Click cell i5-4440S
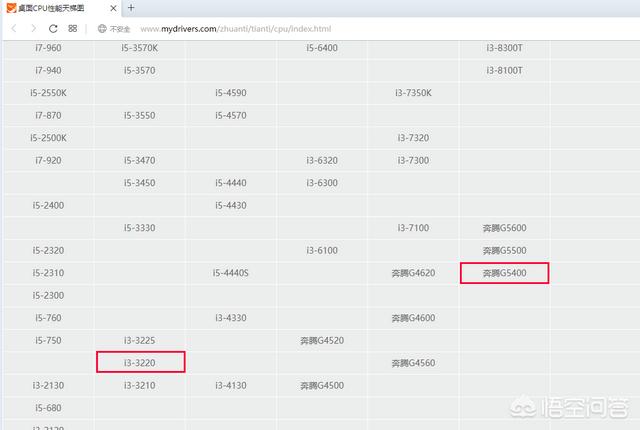 (x=231, y=273)
